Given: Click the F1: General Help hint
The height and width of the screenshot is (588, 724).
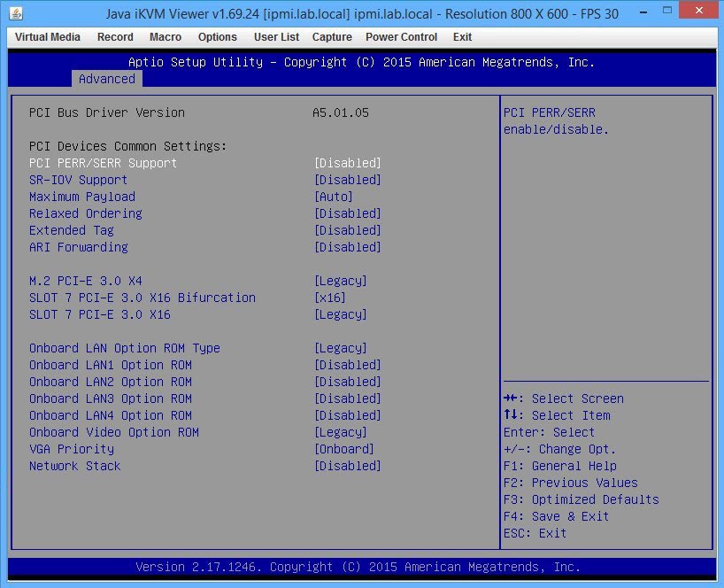Looking at the screenshot, I should [x=560, y=466].
